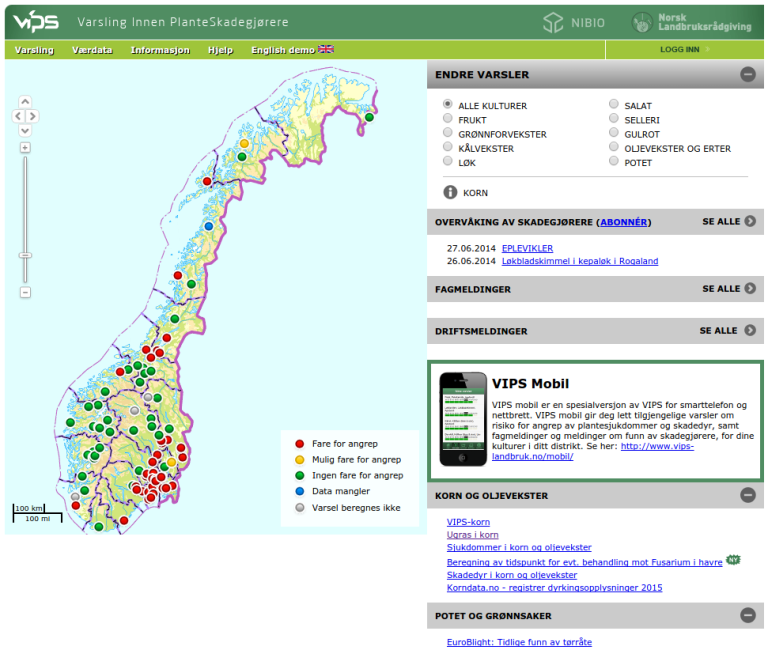Click the green Ingen fare legend dot

tap(300, 476)
